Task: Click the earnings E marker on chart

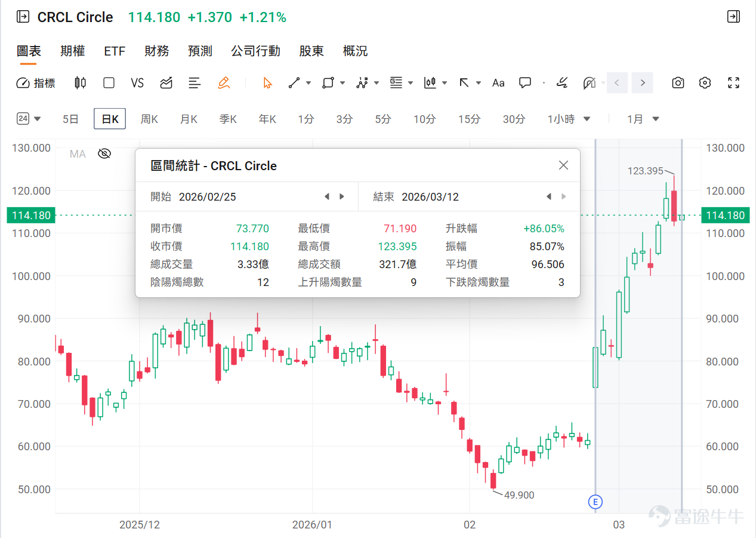Action: (x=595, y=502)
